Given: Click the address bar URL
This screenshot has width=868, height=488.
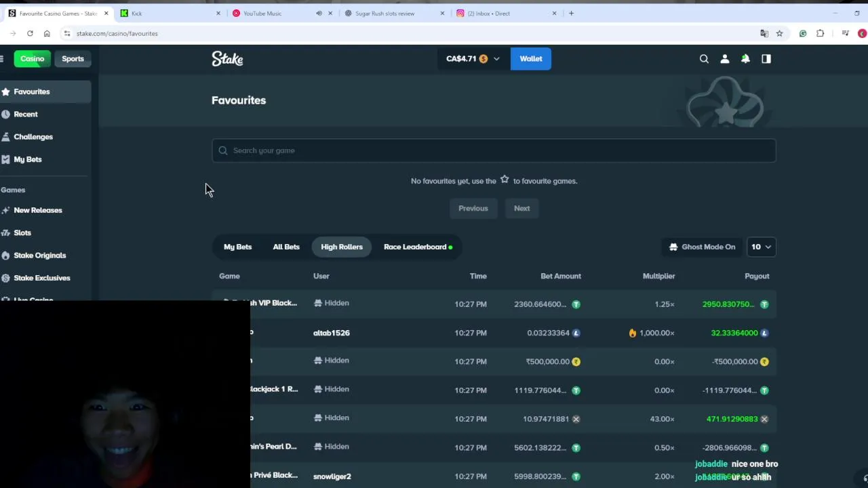Looking at the screenshot, I should pos(117,33).
